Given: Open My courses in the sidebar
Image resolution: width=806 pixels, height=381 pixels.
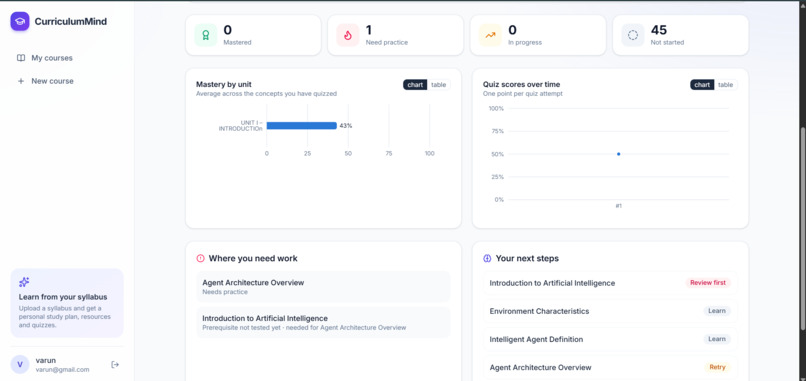Looking at the screenshot, I should point(67,58).
